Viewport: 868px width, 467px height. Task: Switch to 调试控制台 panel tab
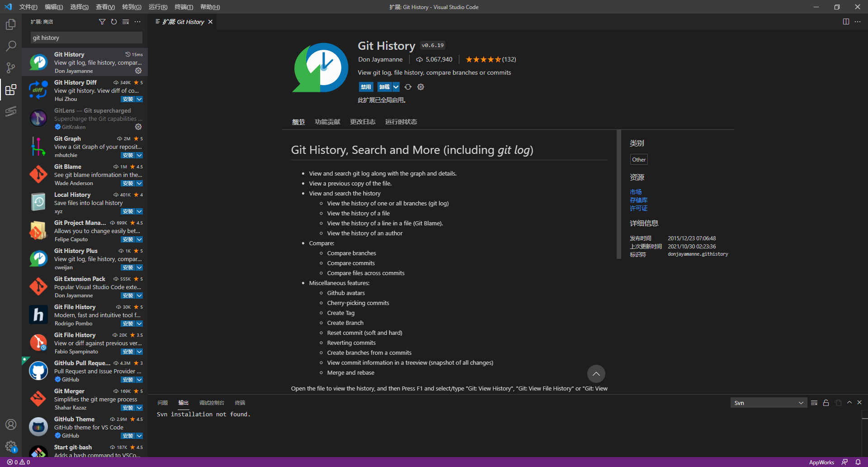(x=212, y=403)
